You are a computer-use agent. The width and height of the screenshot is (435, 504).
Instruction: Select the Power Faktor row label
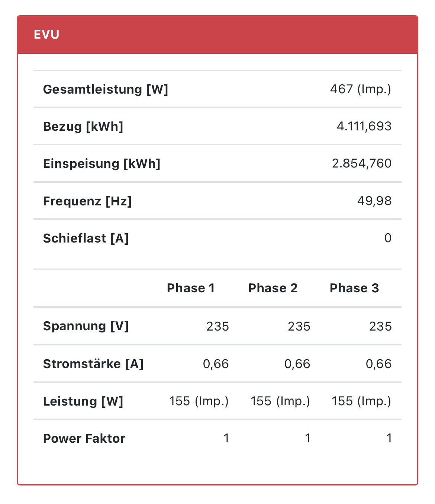click(x=84, y=439)
